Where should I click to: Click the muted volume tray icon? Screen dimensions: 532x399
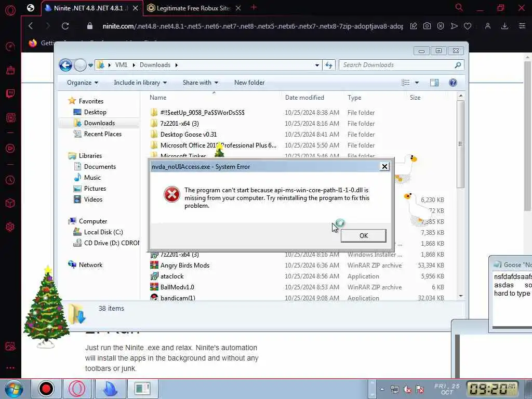[407, 390]
